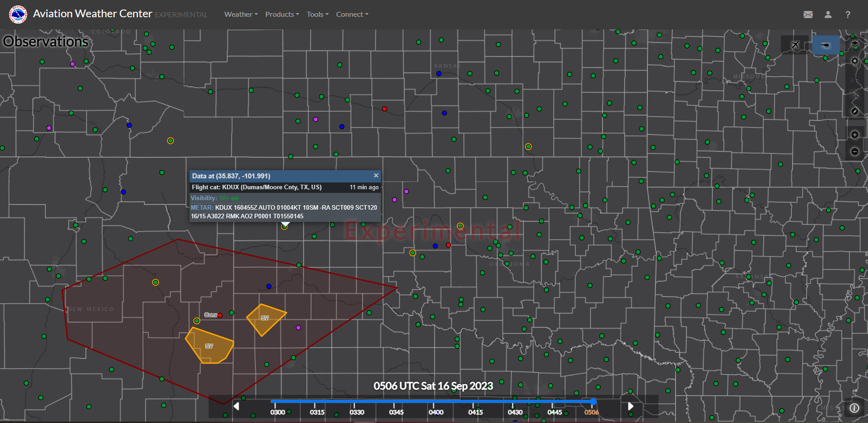Step timeline back with left arrow

point(236,406)
